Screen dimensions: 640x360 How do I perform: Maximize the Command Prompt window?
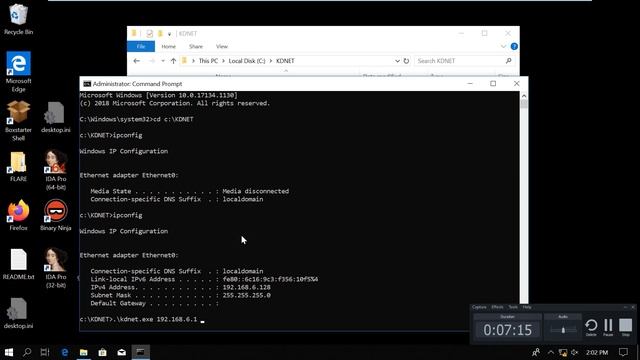point(493,84)
